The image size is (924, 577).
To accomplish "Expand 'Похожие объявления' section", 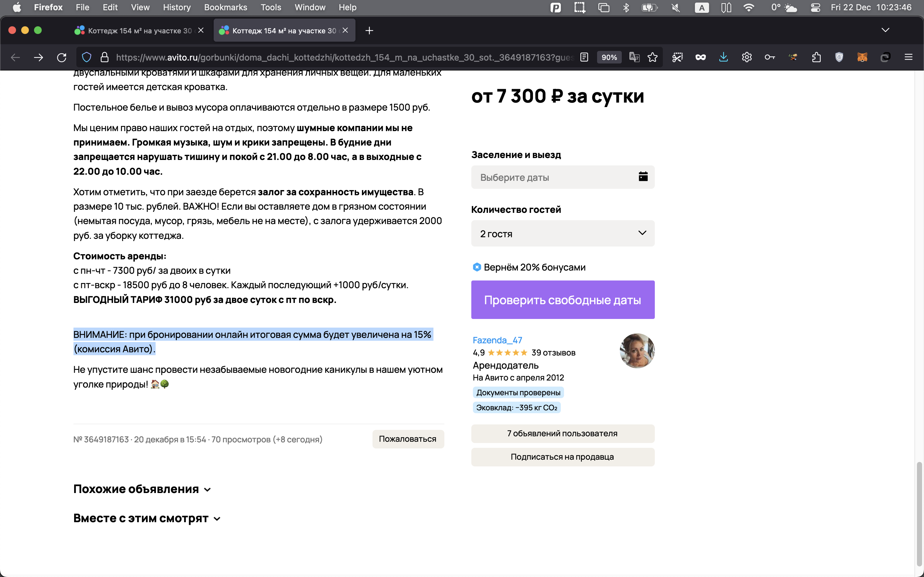I will click(x=142, y=489).
